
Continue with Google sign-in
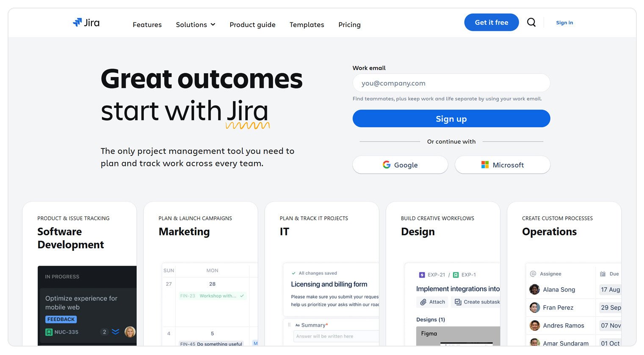pyautogui.click(x=400, y=165)
